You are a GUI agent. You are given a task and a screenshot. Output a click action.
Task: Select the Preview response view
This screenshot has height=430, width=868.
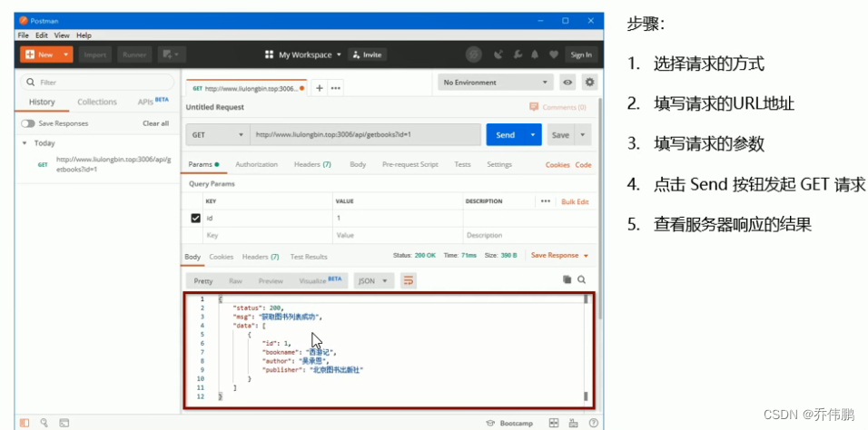[271, 281]
